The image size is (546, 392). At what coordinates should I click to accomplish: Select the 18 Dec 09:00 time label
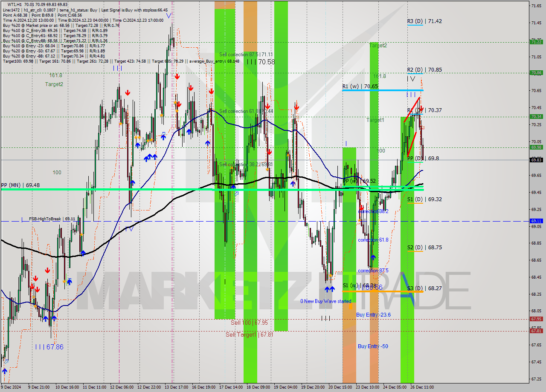click(x=258, y=387)
